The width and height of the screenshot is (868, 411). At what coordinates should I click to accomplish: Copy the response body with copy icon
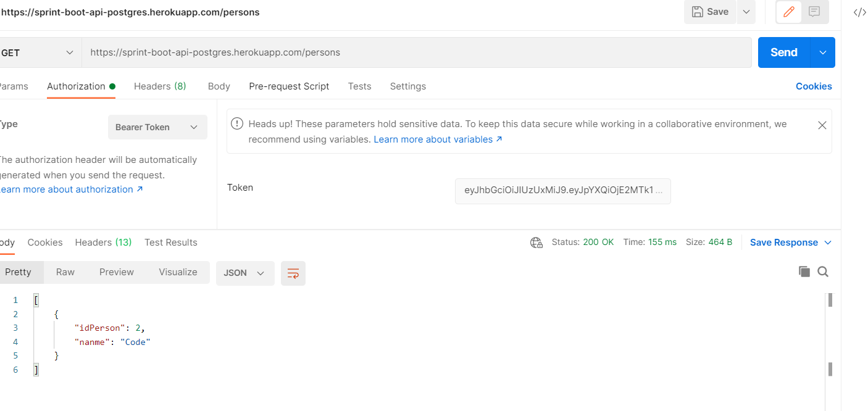coord(804,272)
